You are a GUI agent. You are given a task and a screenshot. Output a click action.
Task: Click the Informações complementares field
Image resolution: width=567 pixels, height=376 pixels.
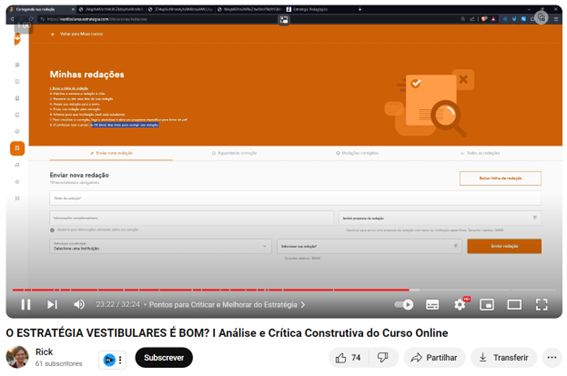(x=192, y=218)
